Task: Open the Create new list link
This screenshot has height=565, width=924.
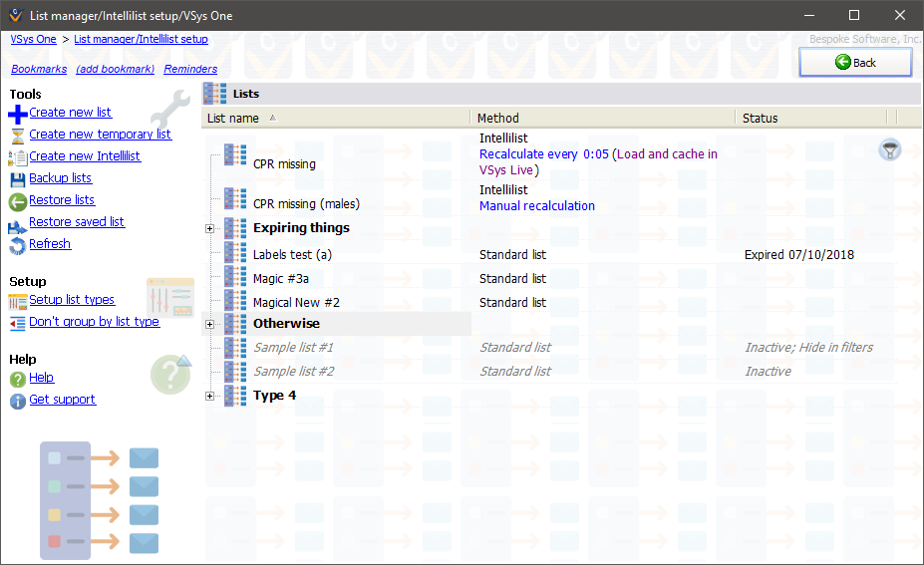Action: coord(70,112)
